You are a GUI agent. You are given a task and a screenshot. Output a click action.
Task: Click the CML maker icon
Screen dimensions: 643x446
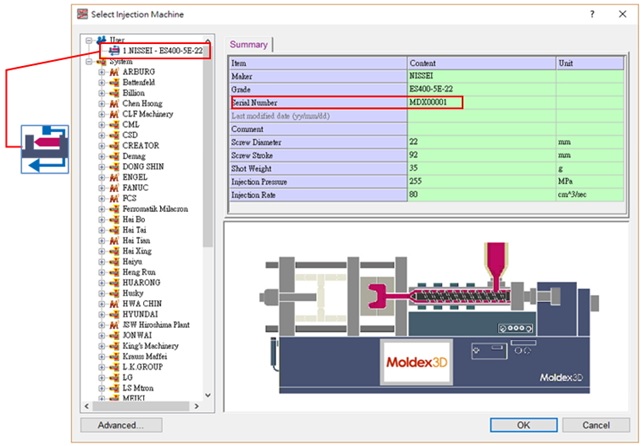tap(114, 125)
